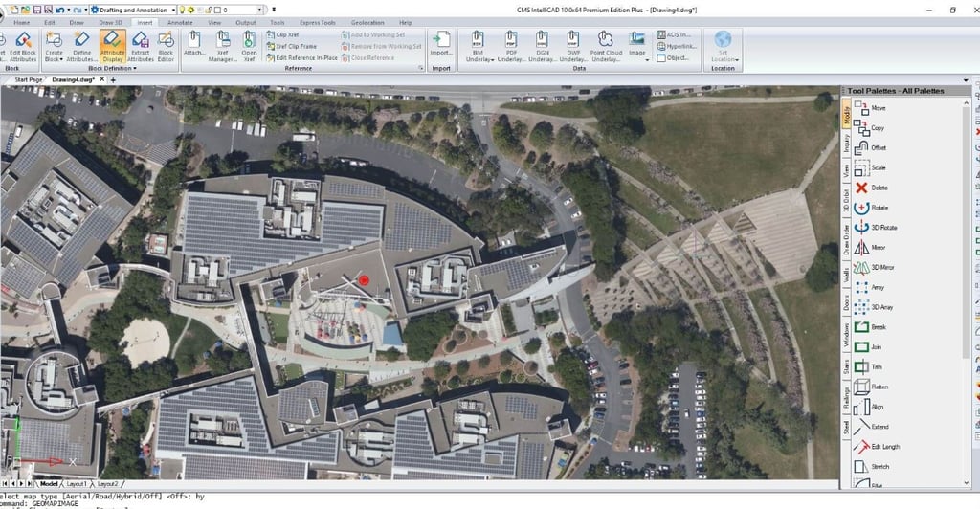980x509 pixels.
Task: Select the 3D Rotate tool
Action: (x=875, y=228)
